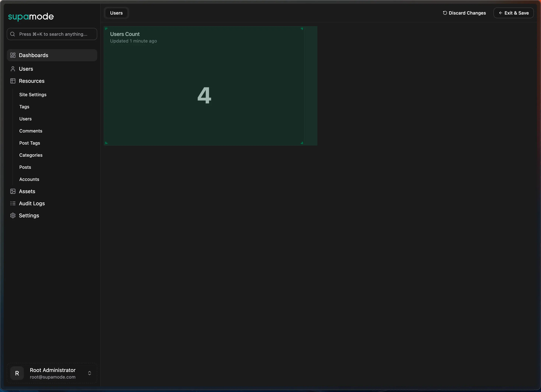Collapse the Resources section in the sidebar

[32, 81]
